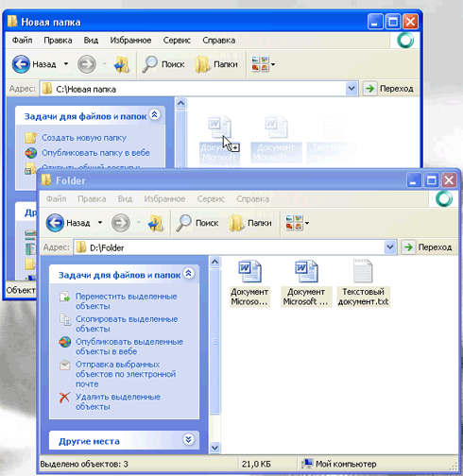The width and height of the screenshot is (463, 476).
Task: Open Вид menu in Новая папка window
Action: click(91, 41)
